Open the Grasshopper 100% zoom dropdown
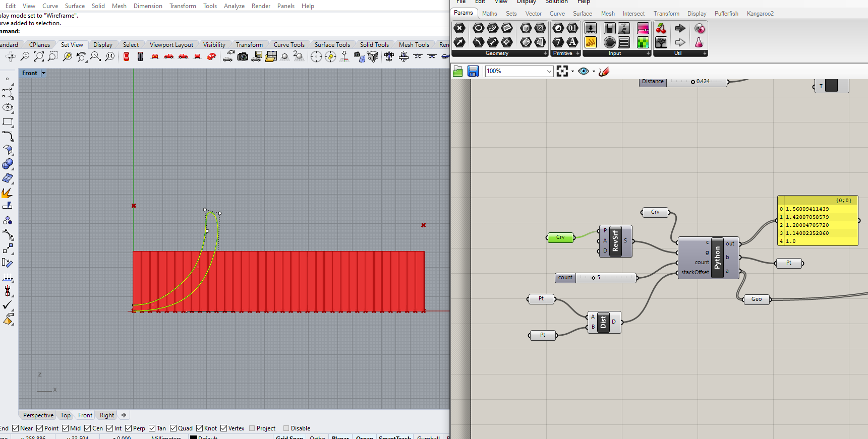This screenshot has height=439, width=868. pyautogui.click(x=549, y=71)
